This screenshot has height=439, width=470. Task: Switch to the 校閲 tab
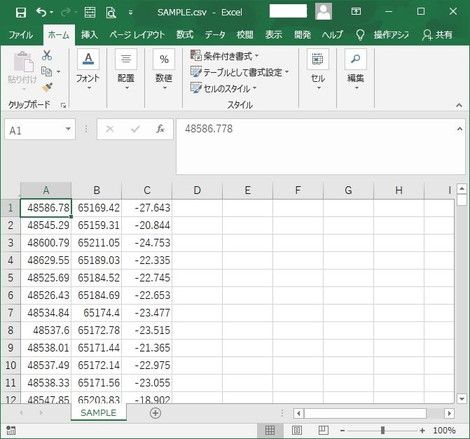pyautogui.click(x=245, y=35)
